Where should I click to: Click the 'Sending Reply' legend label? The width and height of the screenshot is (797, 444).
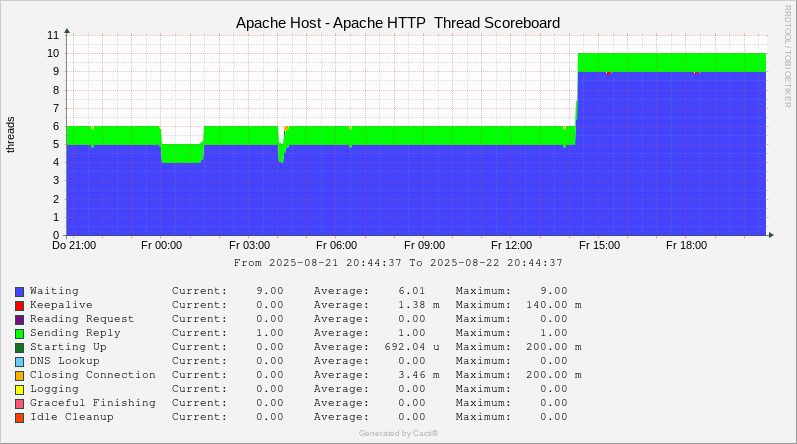click(75, 333)
